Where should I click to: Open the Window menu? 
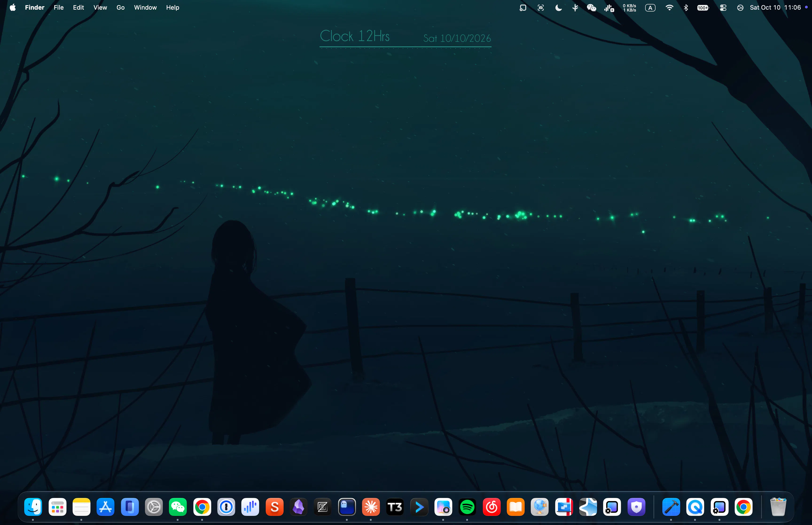coord(145,8)
